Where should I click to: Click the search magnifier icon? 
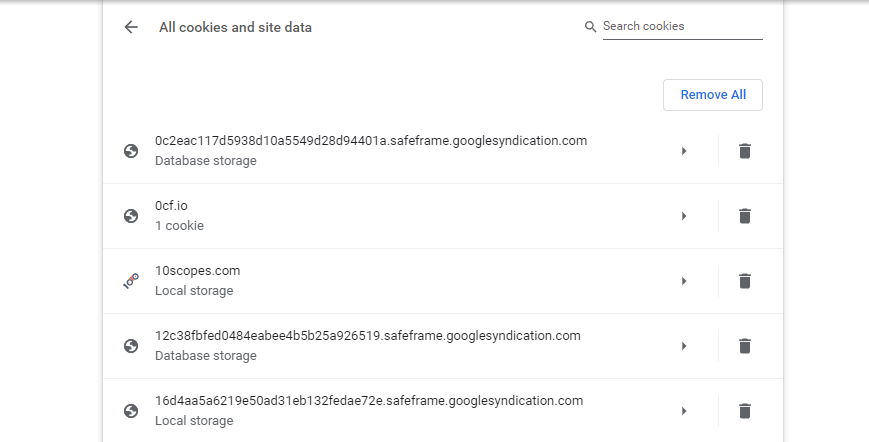590,27
